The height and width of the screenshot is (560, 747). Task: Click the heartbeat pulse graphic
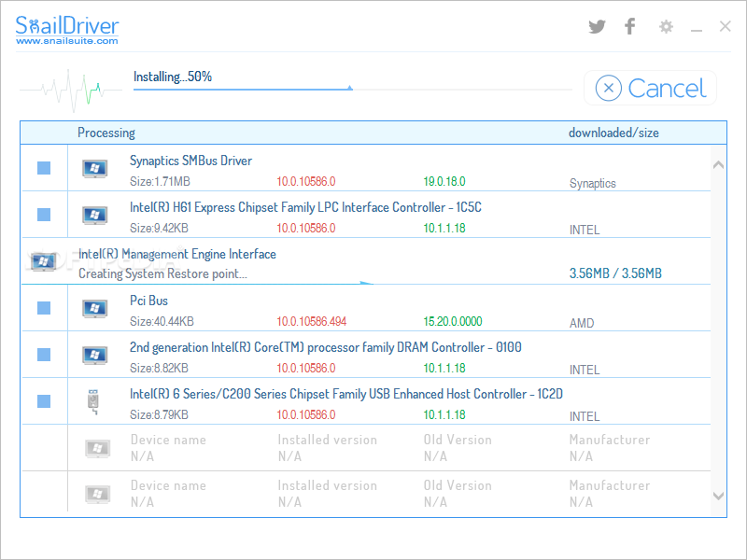pos(71,90)
